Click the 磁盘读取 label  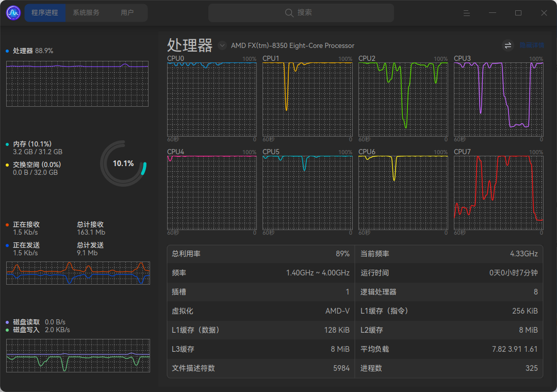click(x=26, y=322)
